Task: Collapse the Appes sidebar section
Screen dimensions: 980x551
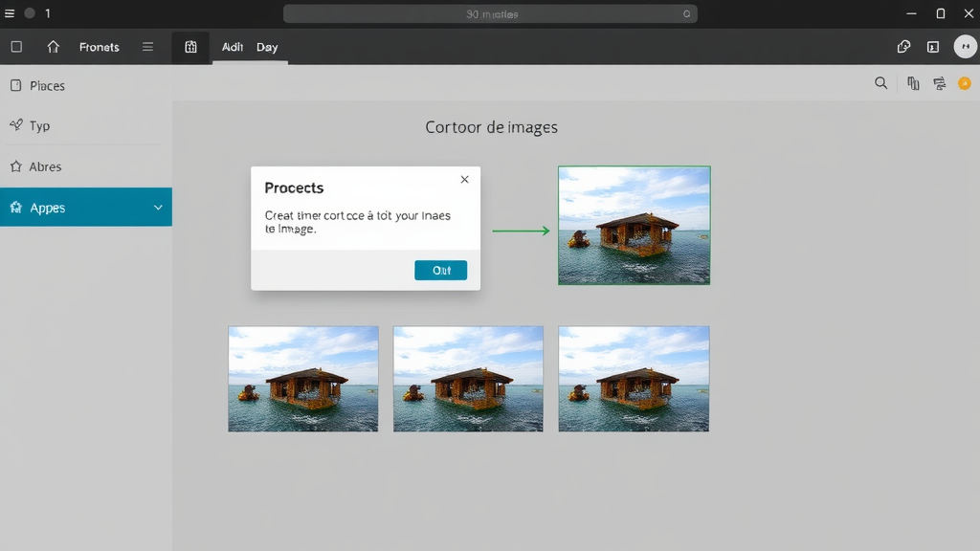Action: (158, 207)
